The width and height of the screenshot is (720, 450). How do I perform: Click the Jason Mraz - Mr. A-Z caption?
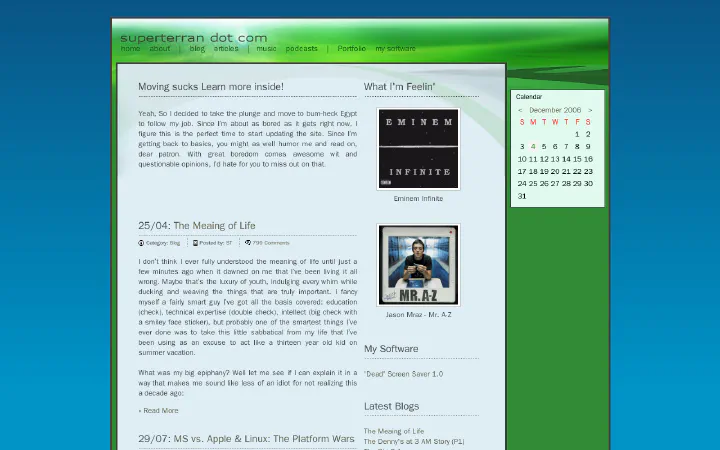(x=418, y=315)
